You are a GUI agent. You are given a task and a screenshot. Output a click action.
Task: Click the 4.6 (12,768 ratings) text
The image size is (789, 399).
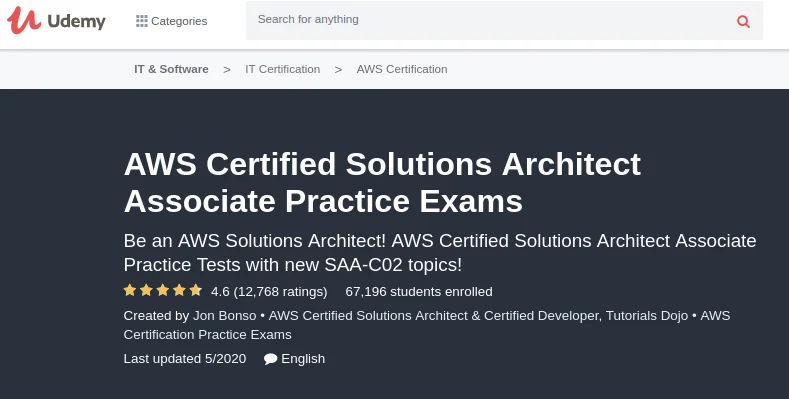click(x=269, y=291)
